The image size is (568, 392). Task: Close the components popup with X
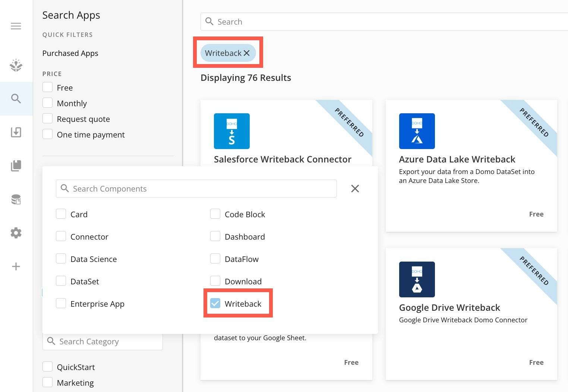[x=355, y=189]
